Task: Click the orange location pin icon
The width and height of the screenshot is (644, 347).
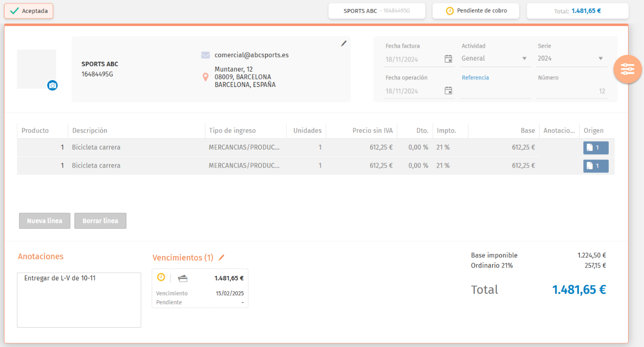Action: [x=205, y=77]
